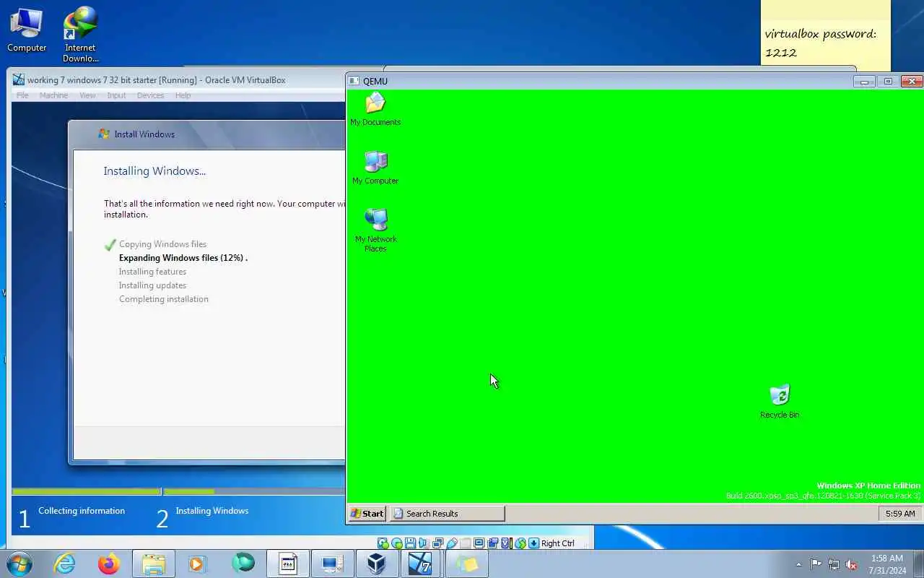Open VirtualBox Devices menu
The width and height of the screenshot is (924, 578).
tap(150, 95)
